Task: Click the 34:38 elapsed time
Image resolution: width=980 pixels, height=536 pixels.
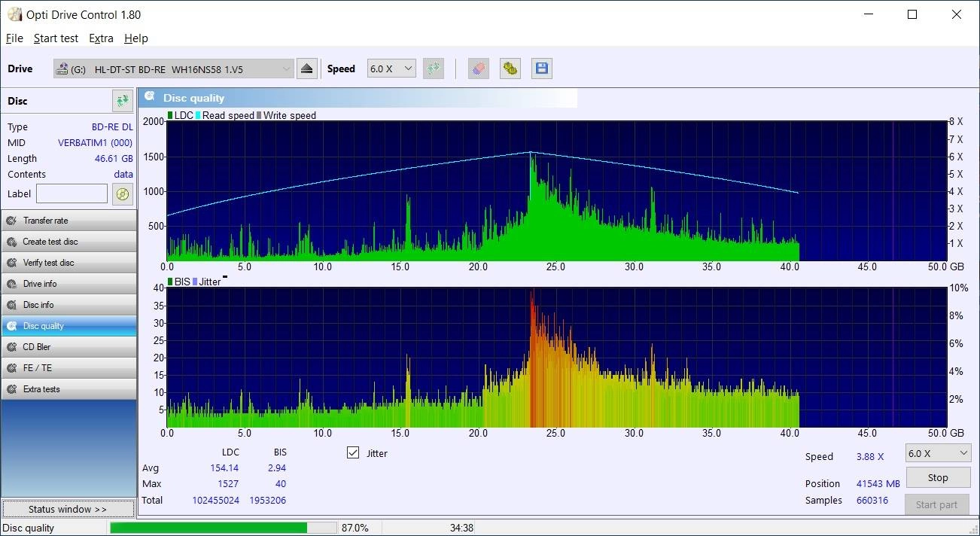Action: click(461, 528)
